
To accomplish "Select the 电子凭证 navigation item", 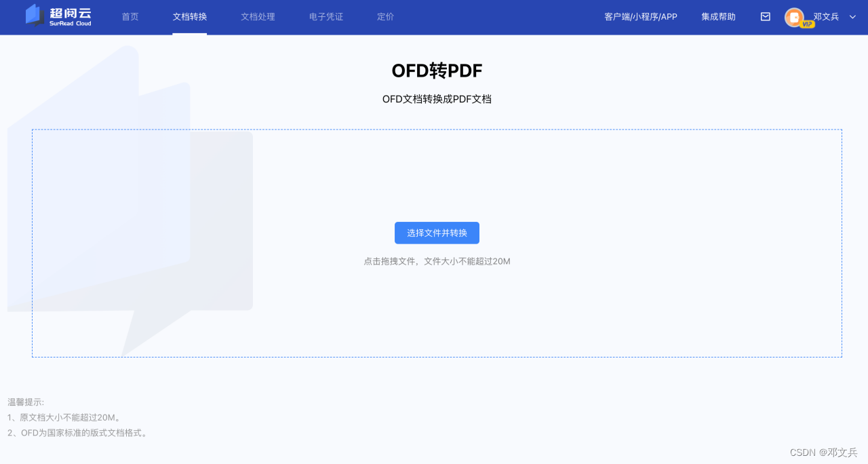I will coord(325,17).
